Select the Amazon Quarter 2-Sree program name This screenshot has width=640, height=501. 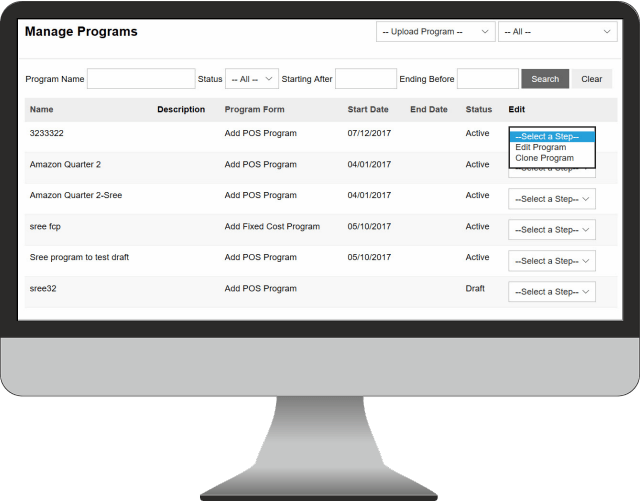(76, 195)
